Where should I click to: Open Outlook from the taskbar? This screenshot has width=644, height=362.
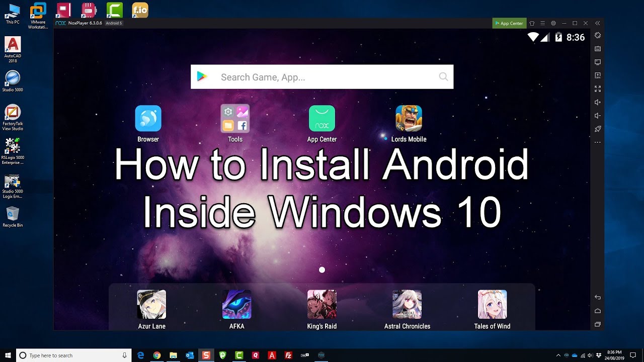190,355
